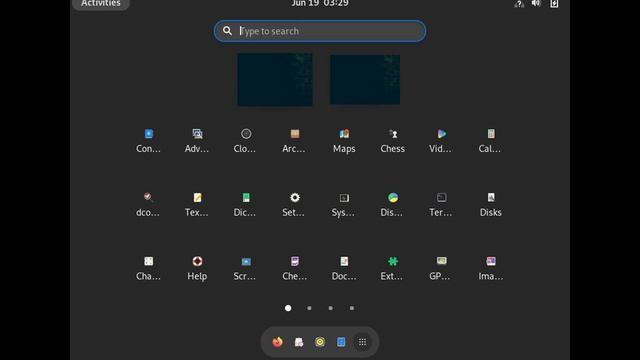Open the white document-and-clock dock icon
This screenshot has height=360, width=640.
coord(299,342)
